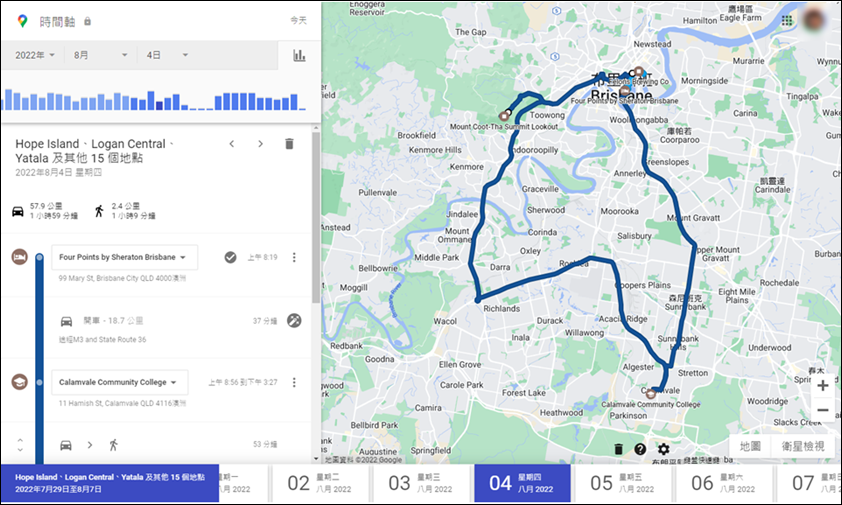Click the Mount Coot-Tha Summit Lookout marker

[504, 116]
